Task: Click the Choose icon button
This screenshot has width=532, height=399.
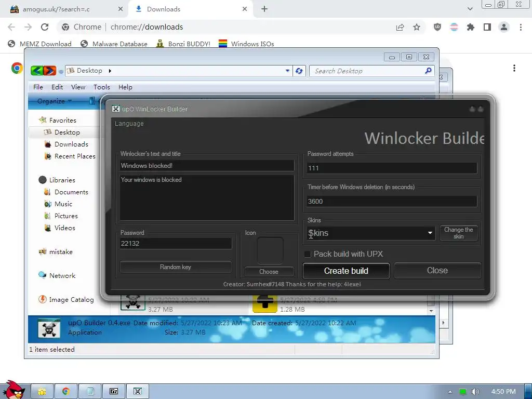Action: [269, 272]
